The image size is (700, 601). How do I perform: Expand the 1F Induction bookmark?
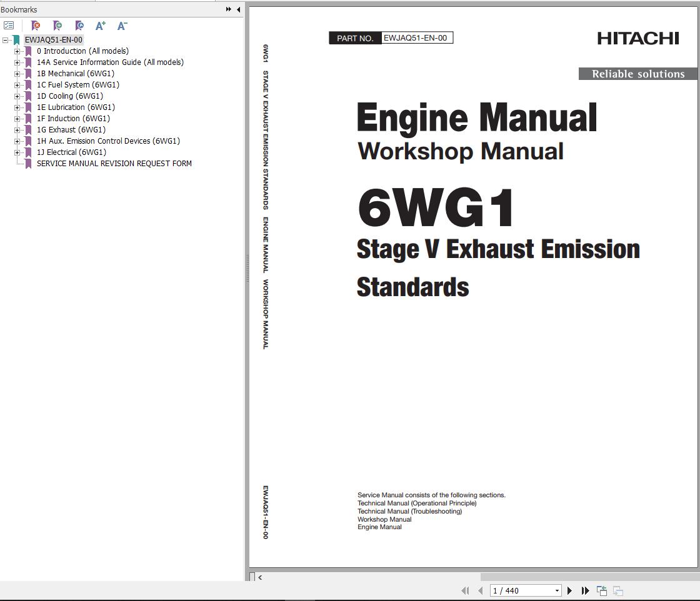click(17, 119)
